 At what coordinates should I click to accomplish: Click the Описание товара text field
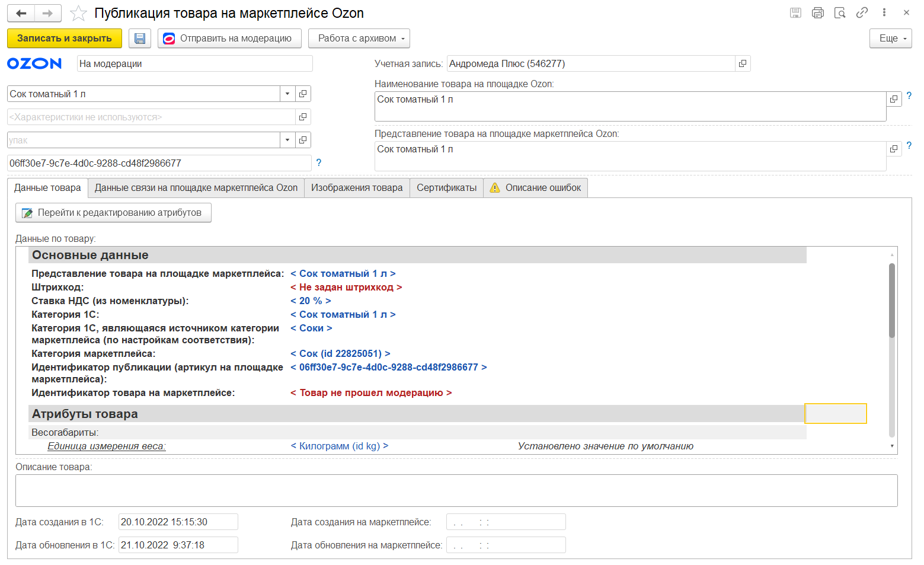456,490
